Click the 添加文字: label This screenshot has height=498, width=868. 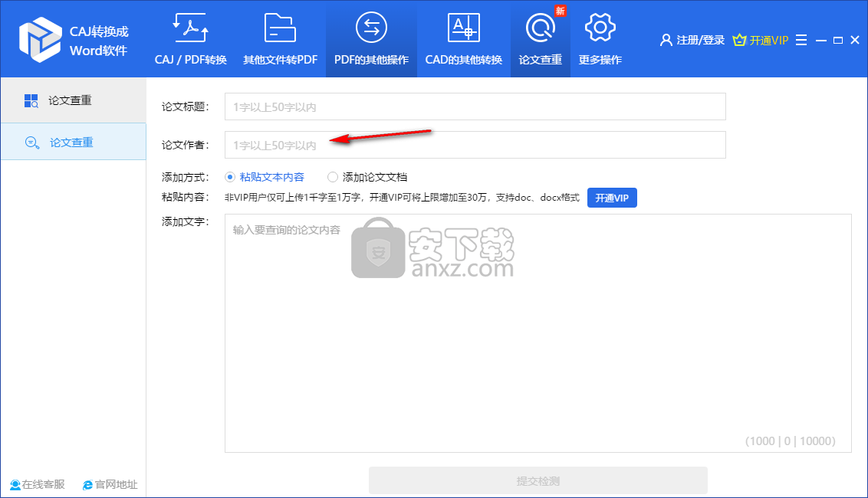click(x=186, y=222)
